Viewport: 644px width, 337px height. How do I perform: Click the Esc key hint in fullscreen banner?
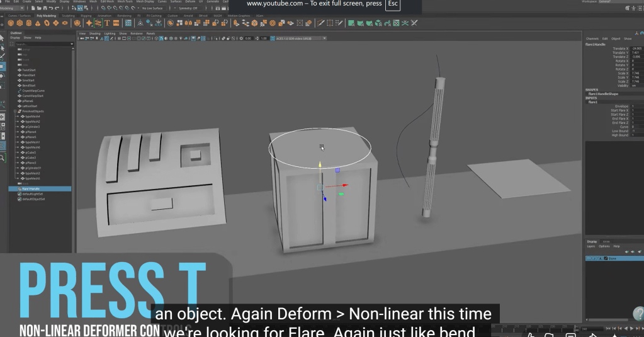point(393,4)
